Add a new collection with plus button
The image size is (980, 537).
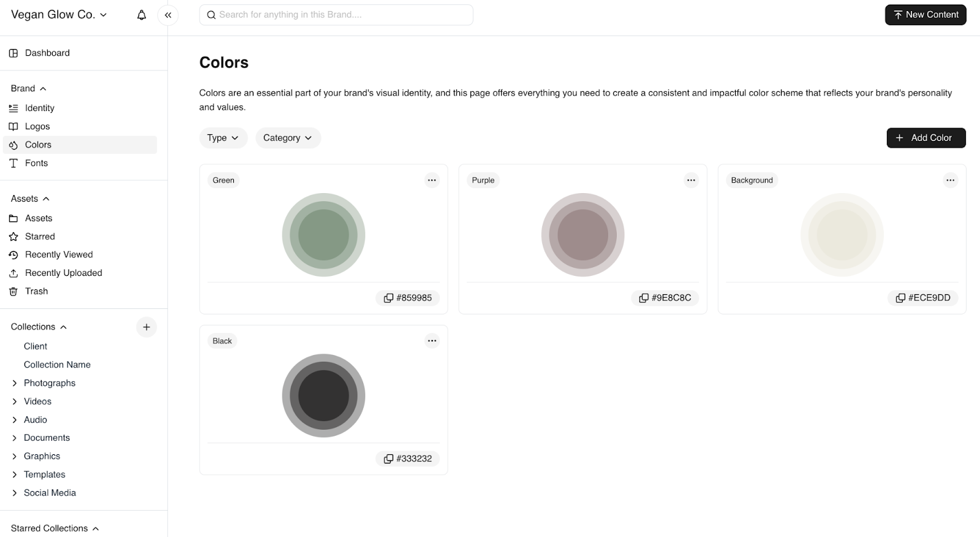pos(146,327)
